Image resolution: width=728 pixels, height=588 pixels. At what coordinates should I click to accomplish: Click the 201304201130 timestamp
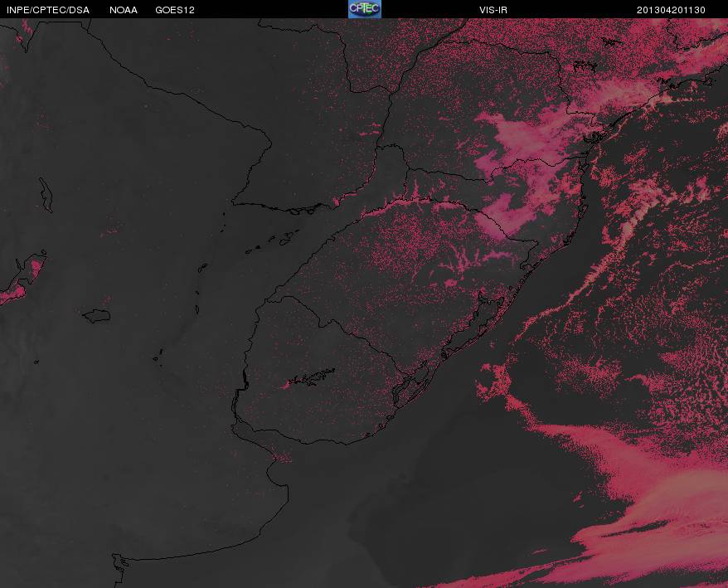[671, 10]
